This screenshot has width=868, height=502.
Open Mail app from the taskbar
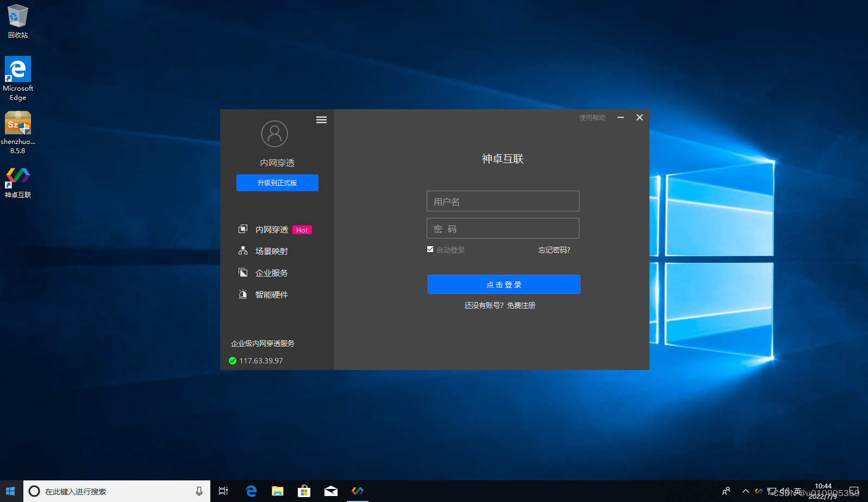tap(331, 491)
